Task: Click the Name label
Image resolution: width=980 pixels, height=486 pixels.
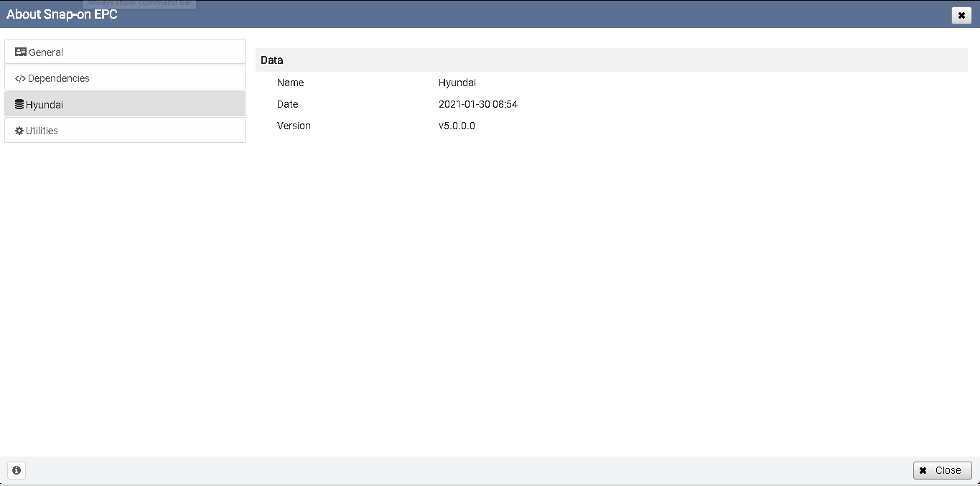Action: tap(290, 83)
